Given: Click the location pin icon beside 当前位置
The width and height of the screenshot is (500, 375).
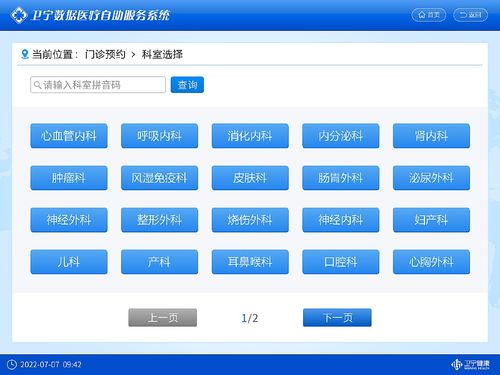Looking at the screenshot, I should pos(24,54).
